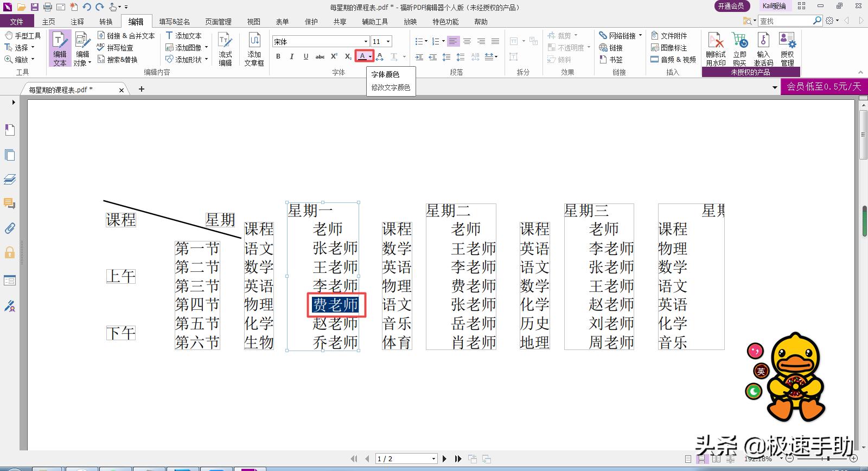Click 输入激活码 enter activation code
The image size is (868, 471).
click(x=763, y=49)
